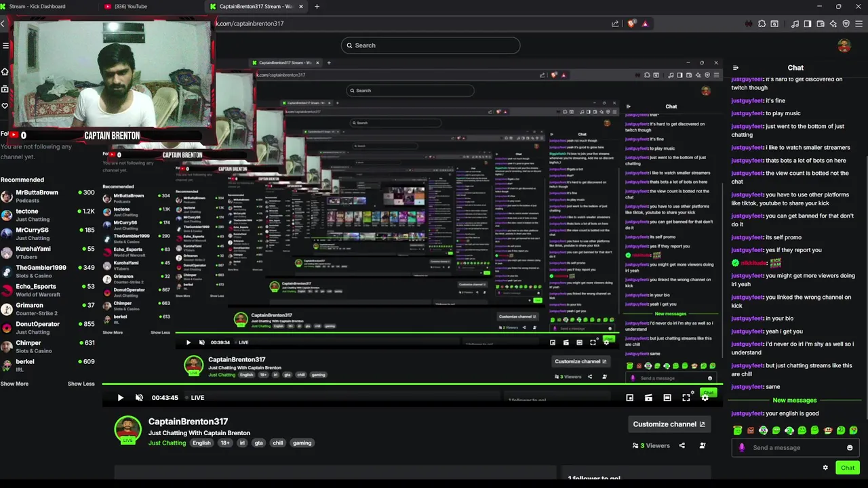
Task: Open the DonutOperator recommended channel
Action: (x=47, y=327)
